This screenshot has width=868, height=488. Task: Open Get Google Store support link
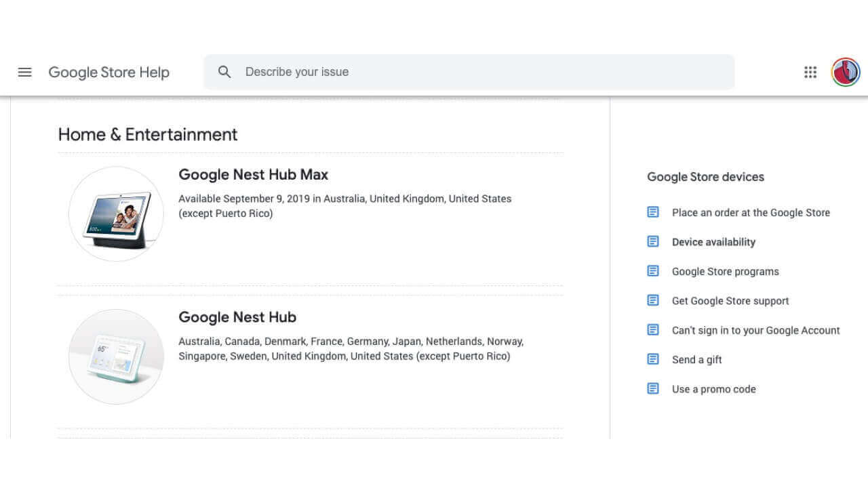pos(730,301)
